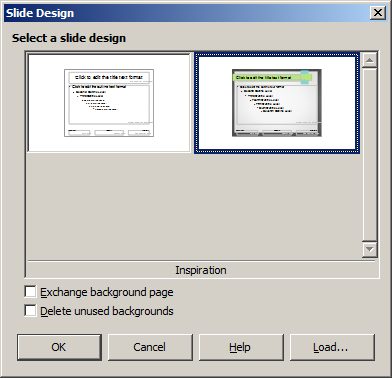Toggle Delete unused backgrounds checkbox
This screenshot has height=378, width=392.
[x=30, y=311]
